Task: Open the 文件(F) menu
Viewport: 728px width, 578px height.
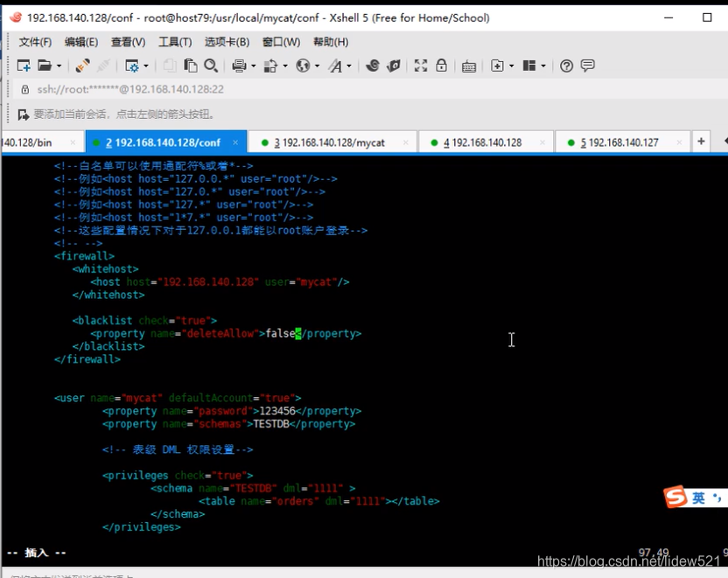Action: click(x=35, y=42)
